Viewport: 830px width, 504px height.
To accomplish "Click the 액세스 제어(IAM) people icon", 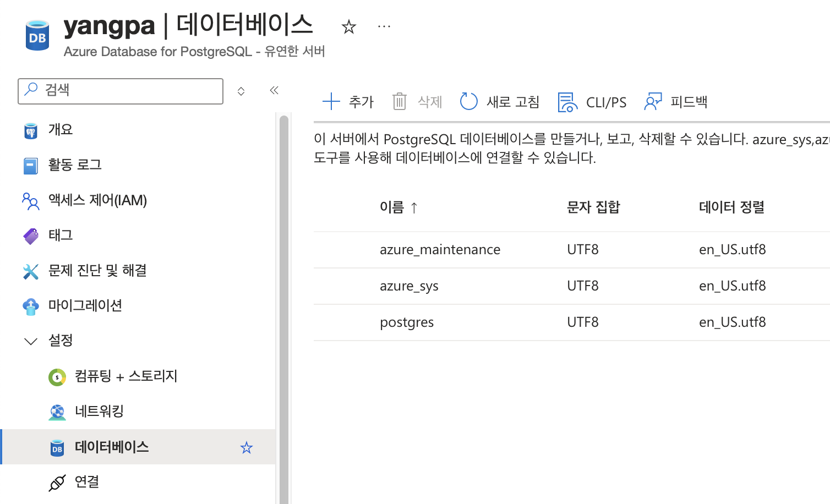I will 31,201.
